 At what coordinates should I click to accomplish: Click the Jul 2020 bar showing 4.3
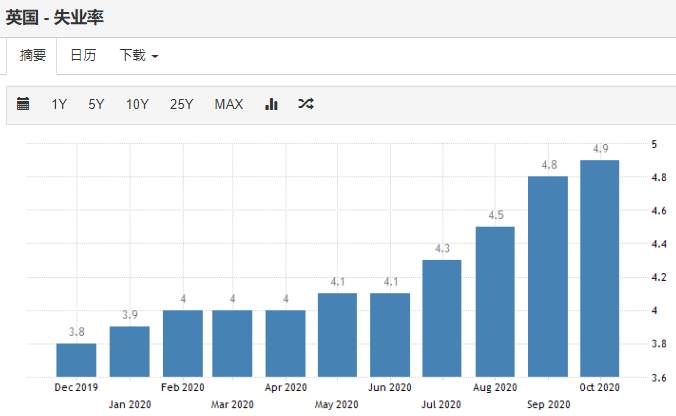[x=441, y=319]
